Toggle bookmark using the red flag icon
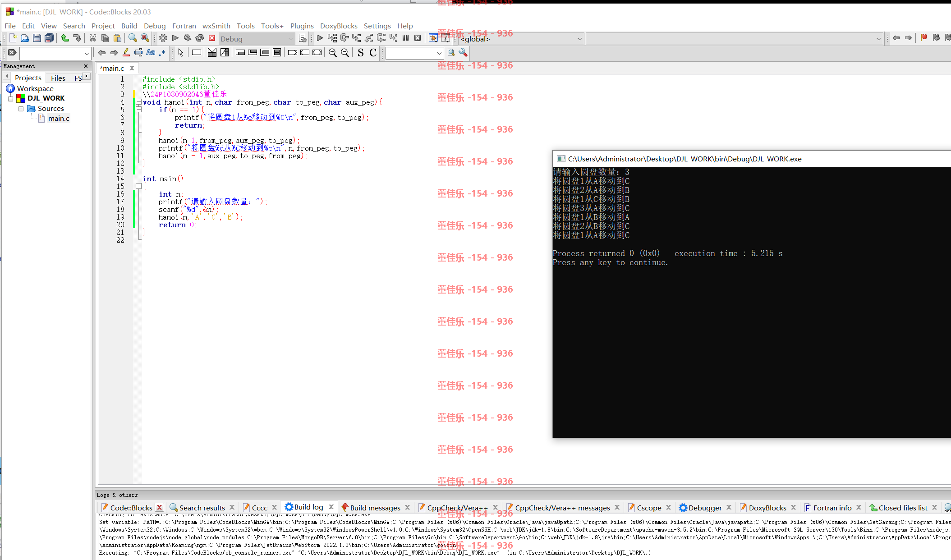The height and width of the screenshot is (560, 951). [x=923, y=38]
